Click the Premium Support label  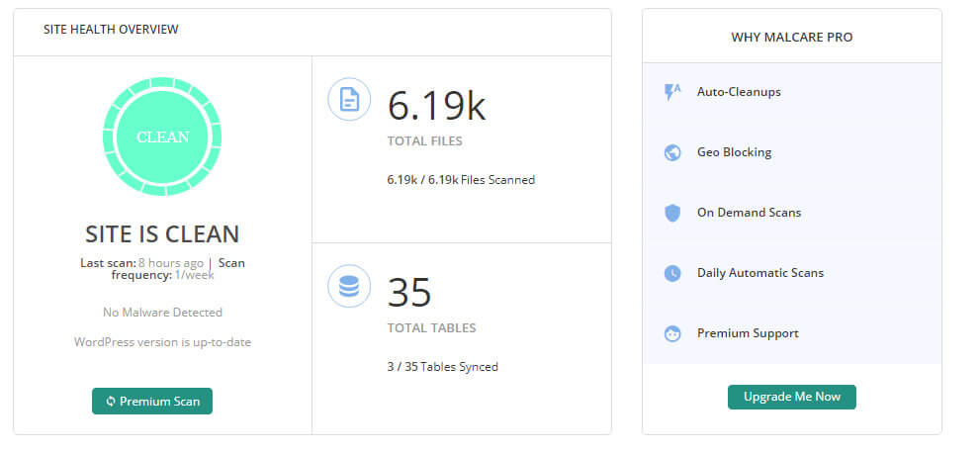click(x=748, y=333)
